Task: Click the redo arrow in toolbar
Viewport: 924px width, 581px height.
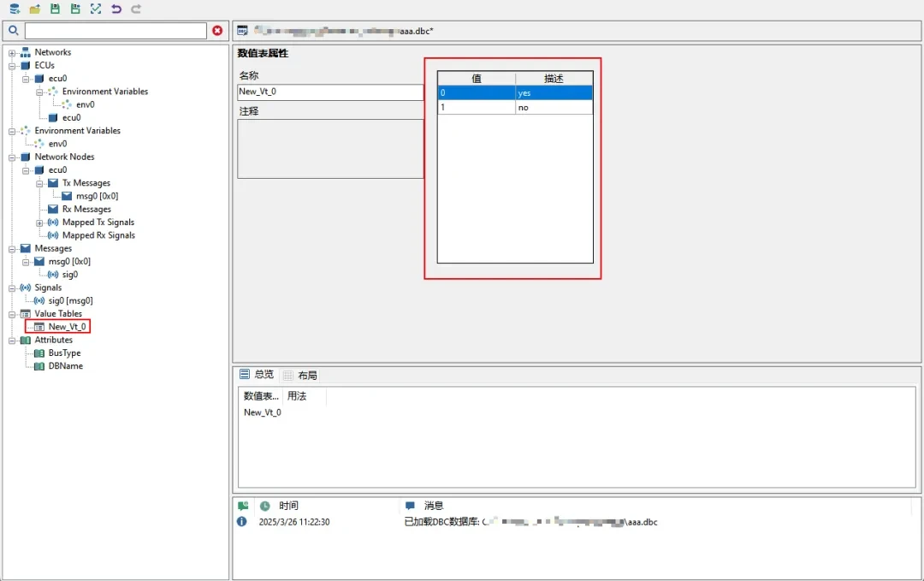Action: coord(136,9)
